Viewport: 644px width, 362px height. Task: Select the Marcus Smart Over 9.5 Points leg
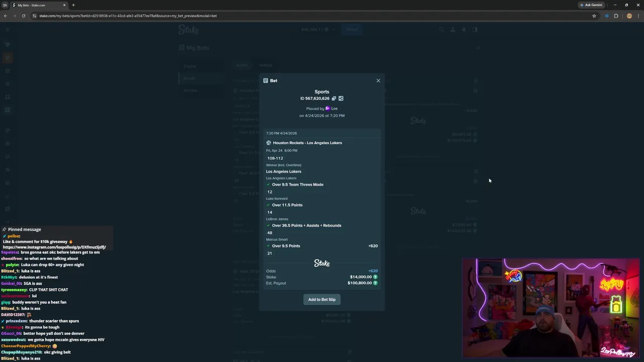click(286, 246)
